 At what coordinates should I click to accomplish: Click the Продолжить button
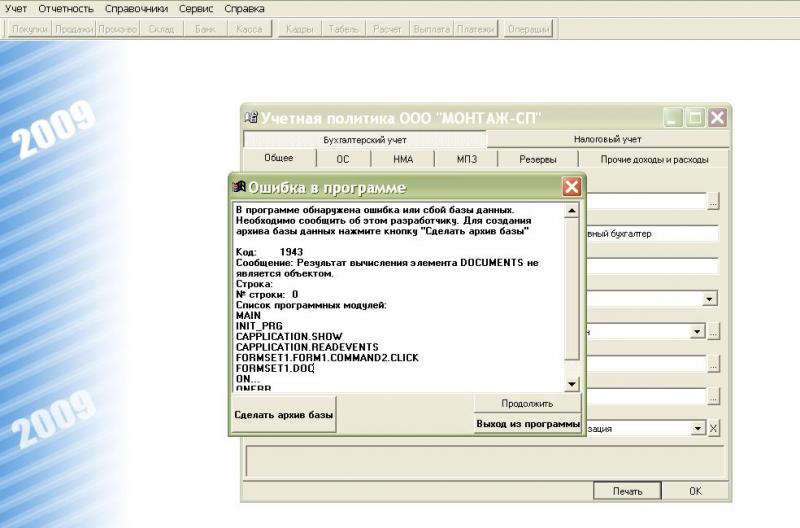(x=527, y=403)
